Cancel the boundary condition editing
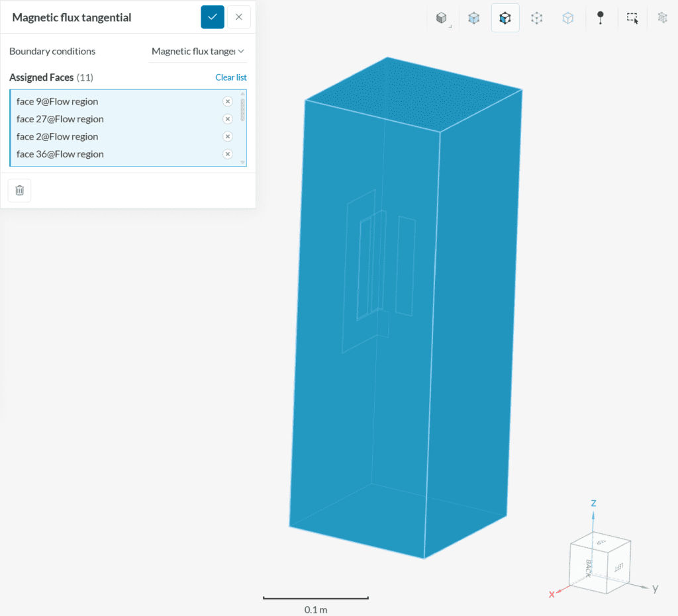 [238, 17]
